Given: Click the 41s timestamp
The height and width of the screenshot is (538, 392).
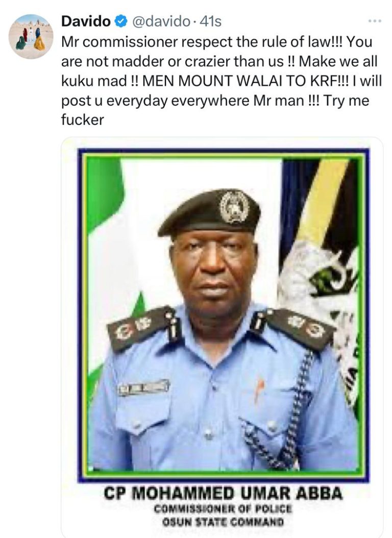Looking at the screenshot, I should pyautogui.click(x=210, y=21).
